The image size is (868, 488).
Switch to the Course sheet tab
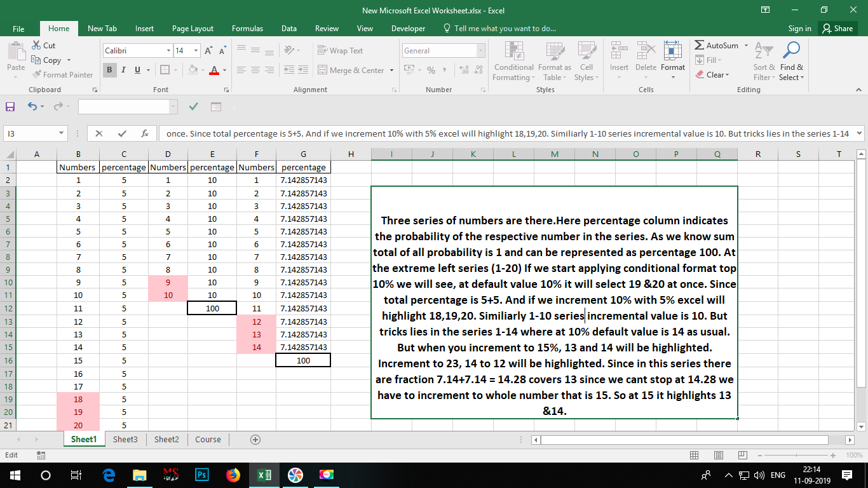click(x=207, y=438)
